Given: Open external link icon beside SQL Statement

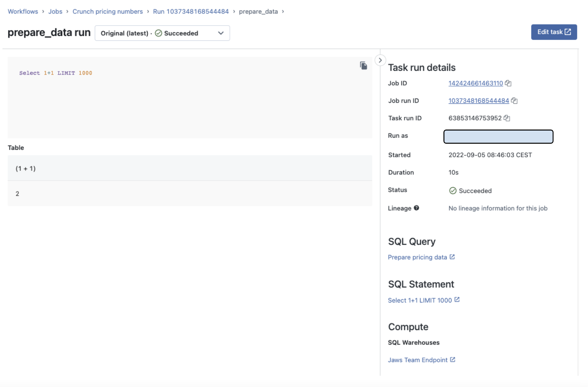Looking at the screenshot, I should click(x=457, y=300).
